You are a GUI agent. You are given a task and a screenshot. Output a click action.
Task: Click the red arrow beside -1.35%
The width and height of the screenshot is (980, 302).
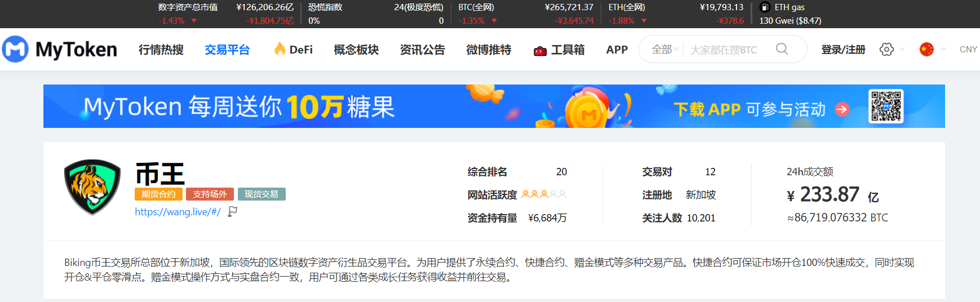pos(494,21)
